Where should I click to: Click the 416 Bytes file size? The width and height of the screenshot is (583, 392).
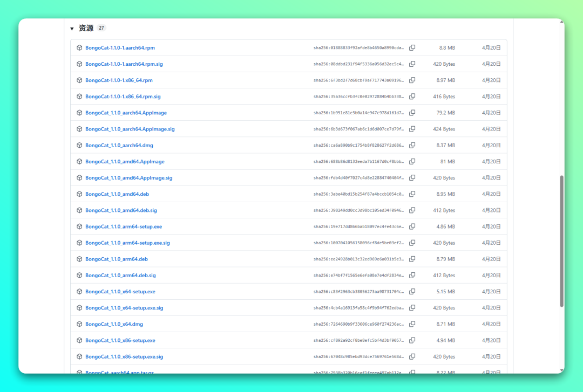444,96
